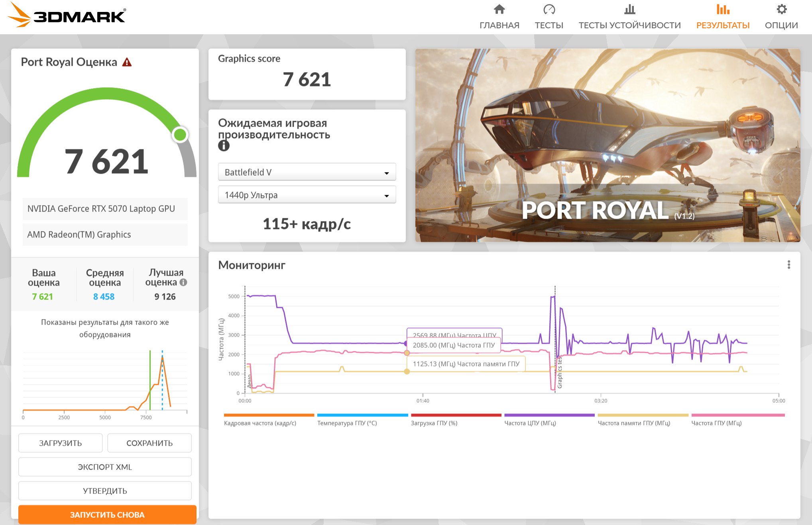Expand the Battlefield V game dropdown

click(307, 172)
